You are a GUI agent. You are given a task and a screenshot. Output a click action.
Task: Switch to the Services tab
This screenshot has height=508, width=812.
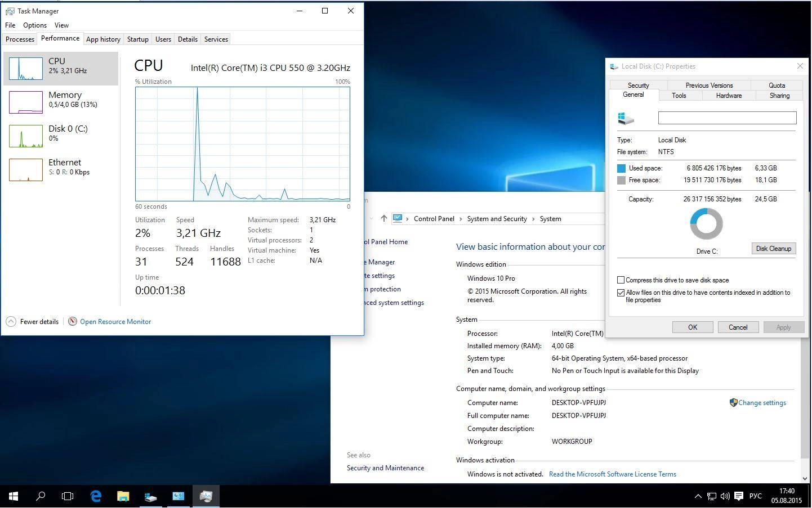pos(216,39)
